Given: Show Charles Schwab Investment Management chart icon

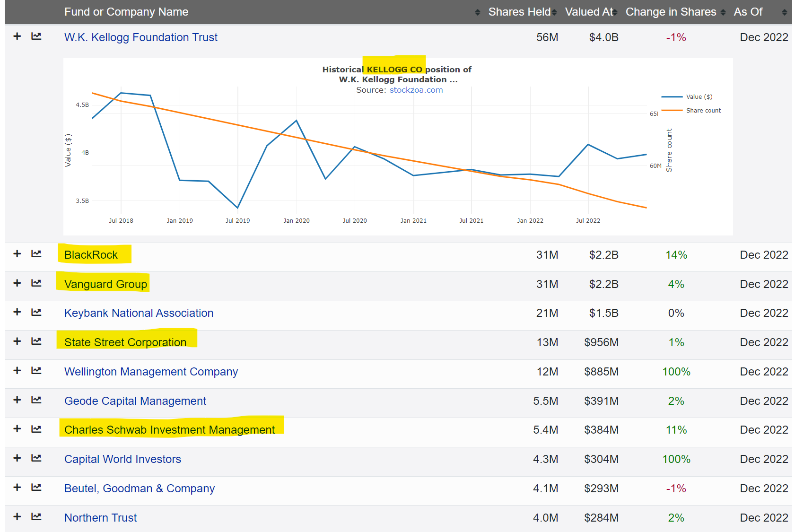Looking at the screenshot, I should (x=36, y=429).
